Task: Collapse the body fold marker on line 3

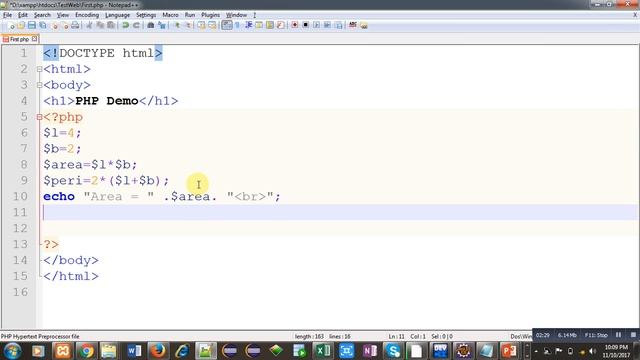Action: (39, 85)
